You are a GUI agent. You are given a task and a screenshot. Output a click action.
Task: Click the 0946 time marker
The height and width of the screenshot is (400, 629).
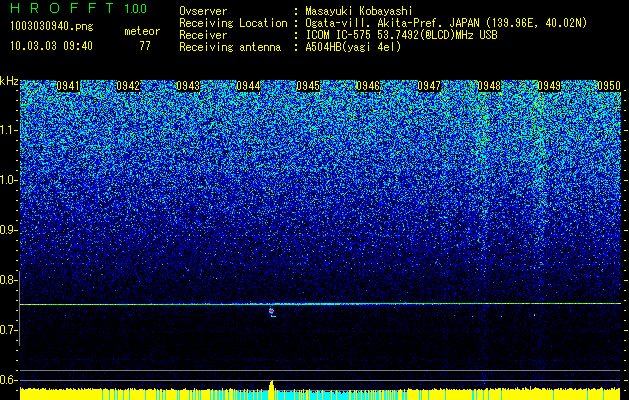pos(368,86)
